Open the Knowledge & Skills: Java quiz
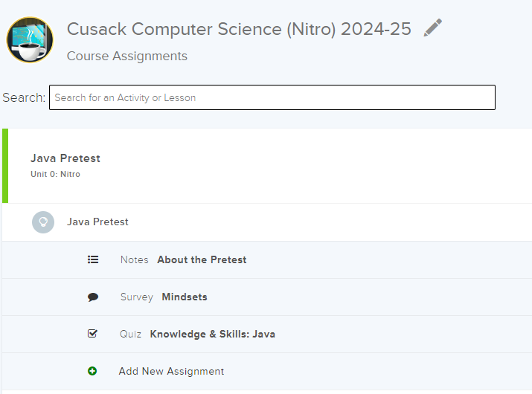532x394 pixels. [x=213, y=334]
